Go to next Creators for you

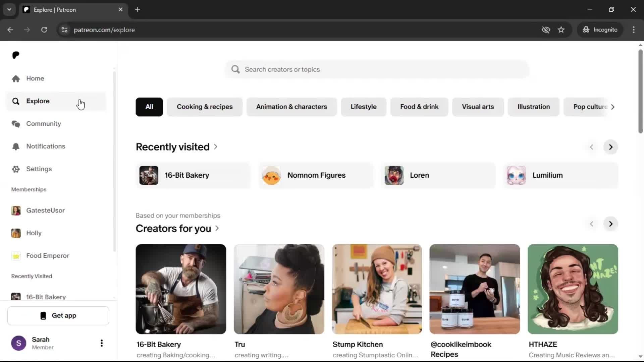click(x=610, y=224)
